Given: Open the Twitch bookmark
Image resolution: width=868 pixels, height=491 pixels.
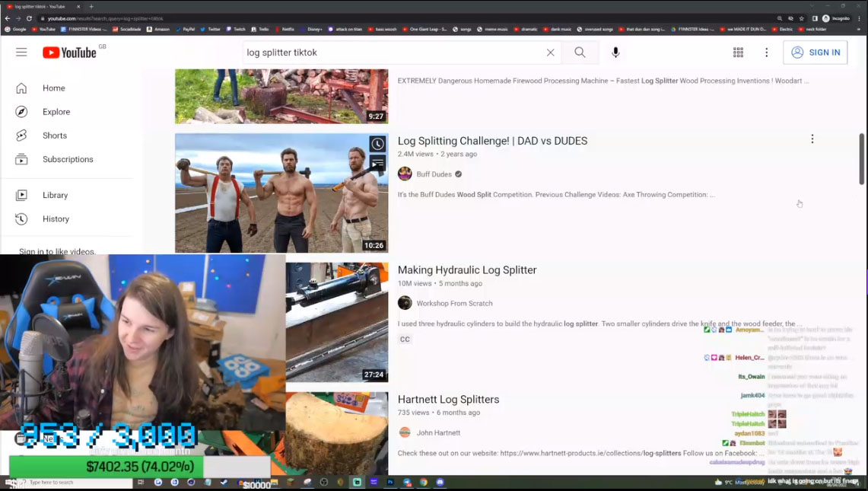Looking at the screenshot, I should [x=236, y=29].
